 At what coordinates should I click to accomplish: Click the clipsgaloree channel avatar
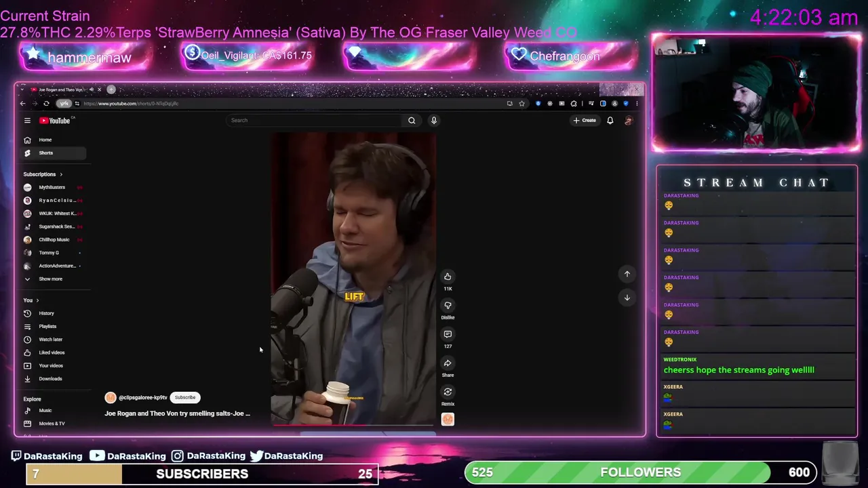pyautogui.click(x=111, y=398)
